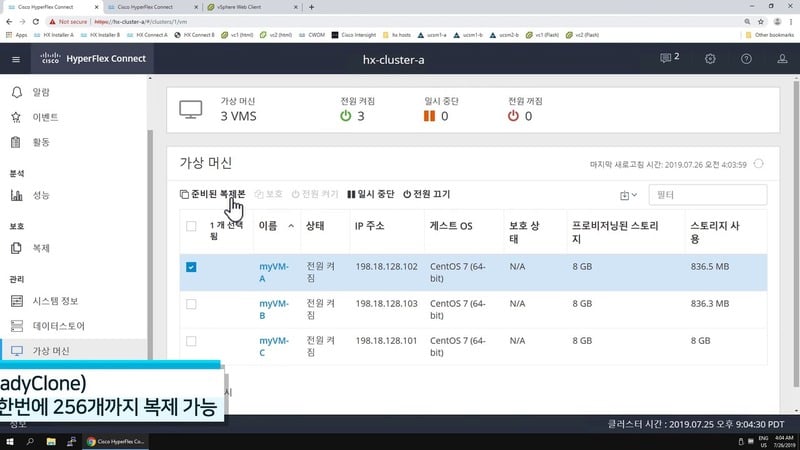Click the main page vertical scrollbar
This screenshot has height=450, width=800.
point(796,232)
